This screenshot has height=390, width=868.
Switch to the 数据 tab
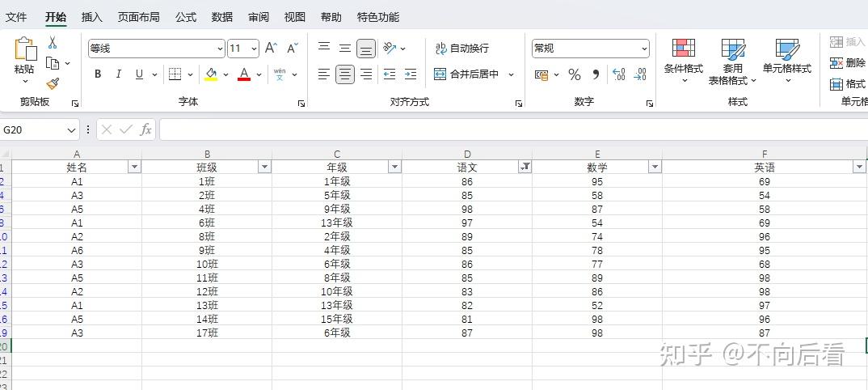(222, 17)
